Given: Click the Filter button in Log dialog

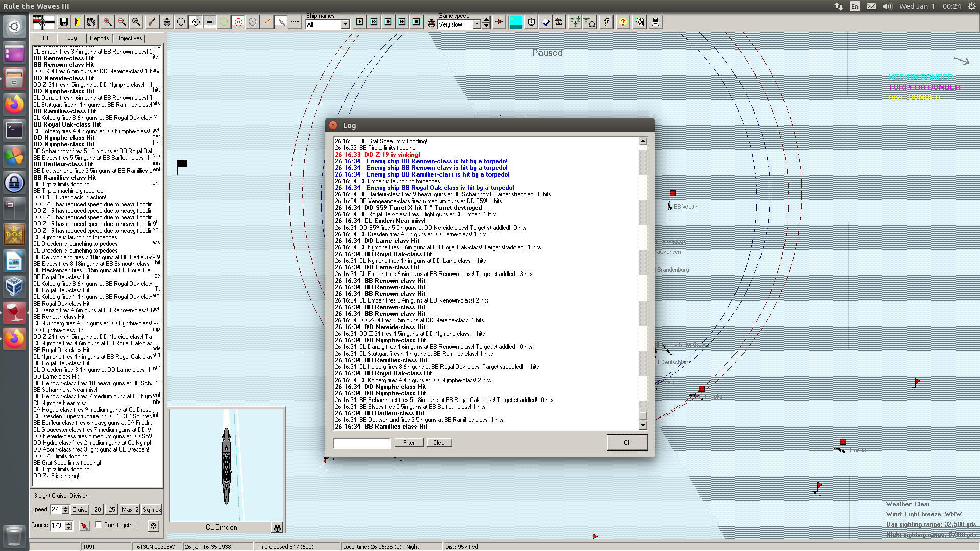Looking at the screenshot, I should 409,443.
